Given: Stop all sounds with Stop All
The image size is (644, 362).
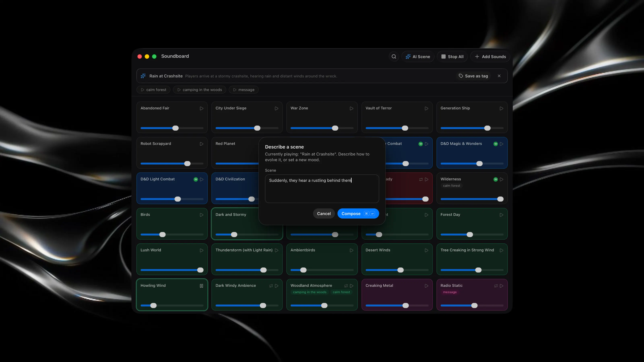Looking at the screenshot, I should (452, 57).
